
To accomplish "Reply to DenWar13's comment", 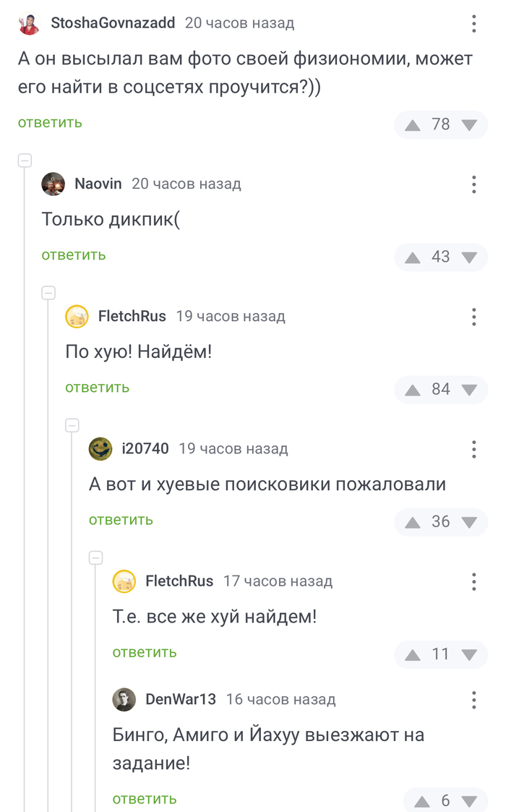I will pyautogui.click(x=145, y=799).
